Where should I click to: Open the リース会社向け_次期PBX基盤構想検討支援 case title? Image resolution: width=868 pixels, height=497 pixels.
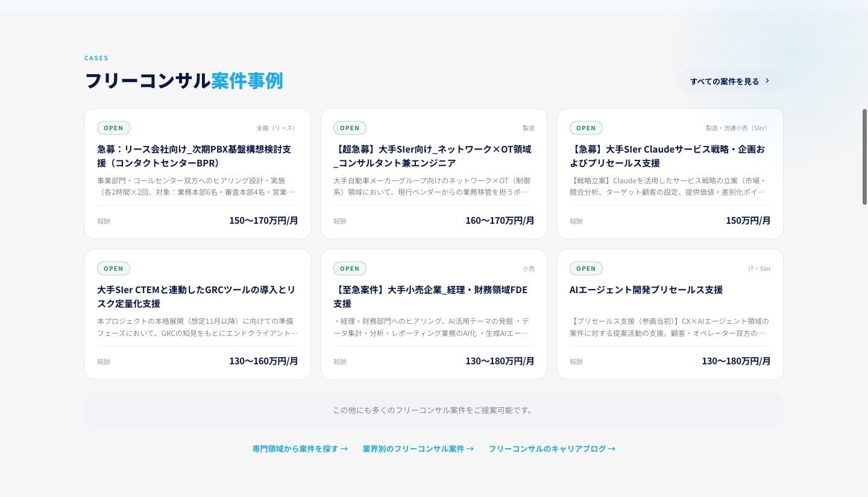click(194, 156)
